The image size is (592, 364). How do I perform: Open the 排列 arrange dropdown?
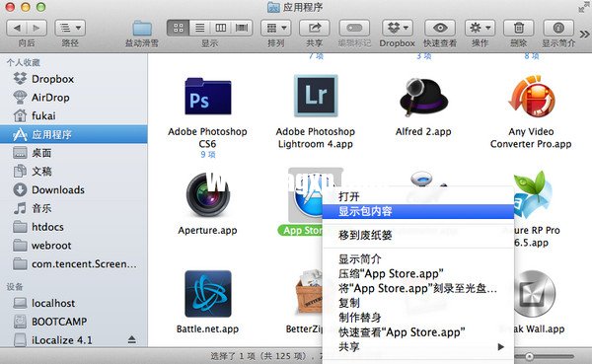275,28
